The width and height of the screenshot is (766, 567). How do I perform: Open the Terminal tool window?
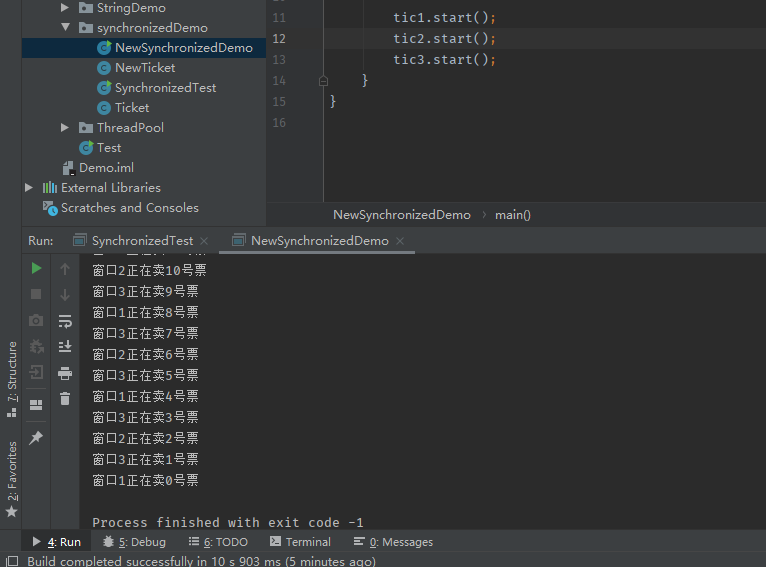(300, 542)
